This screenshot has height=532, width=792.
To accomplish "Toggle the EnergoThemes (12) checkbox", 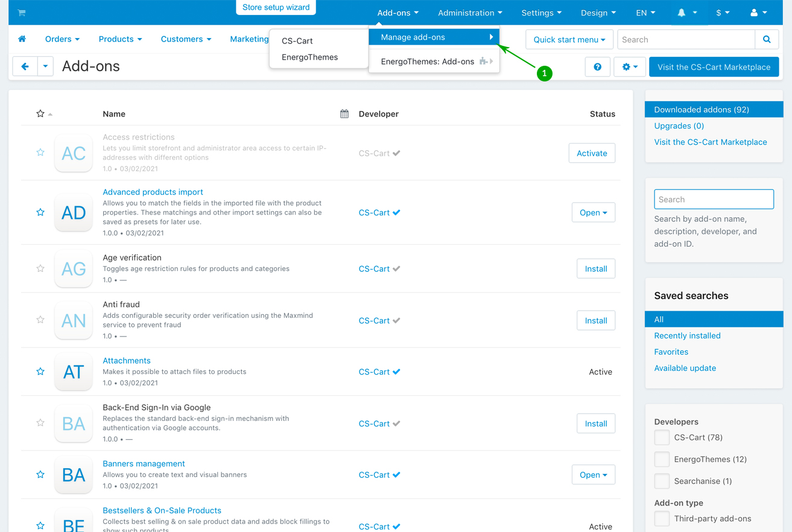I will (662, 459).
